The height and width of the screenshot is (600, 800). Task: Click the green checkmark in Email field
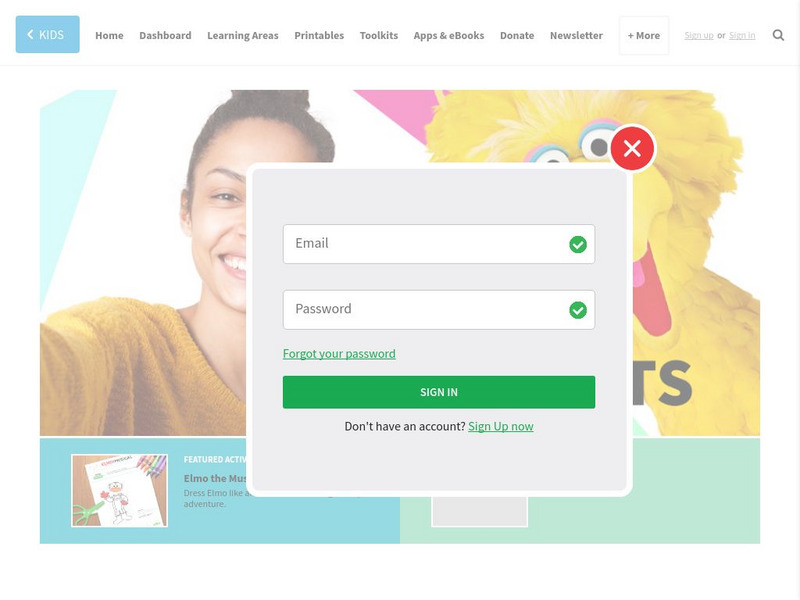578,244
